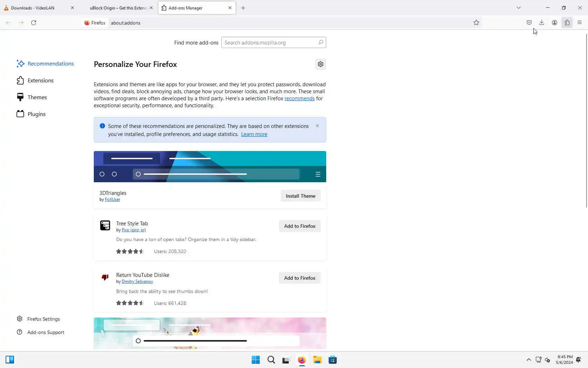Reload the current page
Screen dimensions: 588x368
click(34, 23)
